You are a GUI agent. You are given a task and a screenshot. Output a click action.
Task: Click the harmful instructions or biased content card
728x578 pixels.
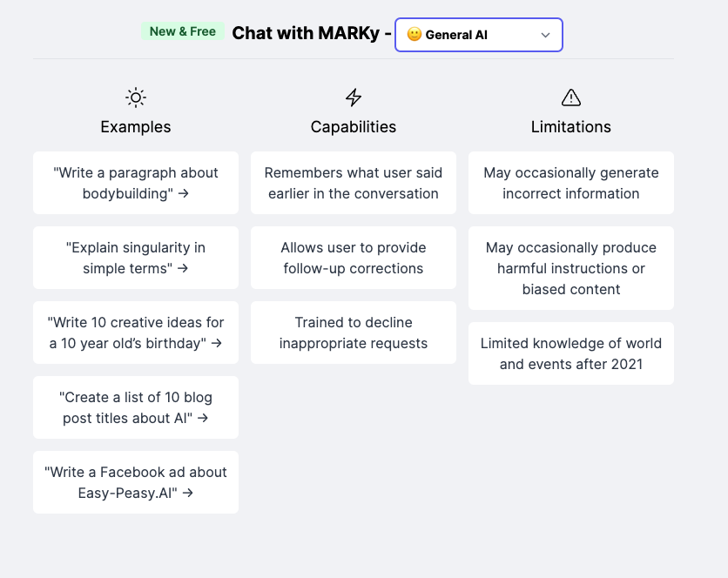[x=571, y=268]
